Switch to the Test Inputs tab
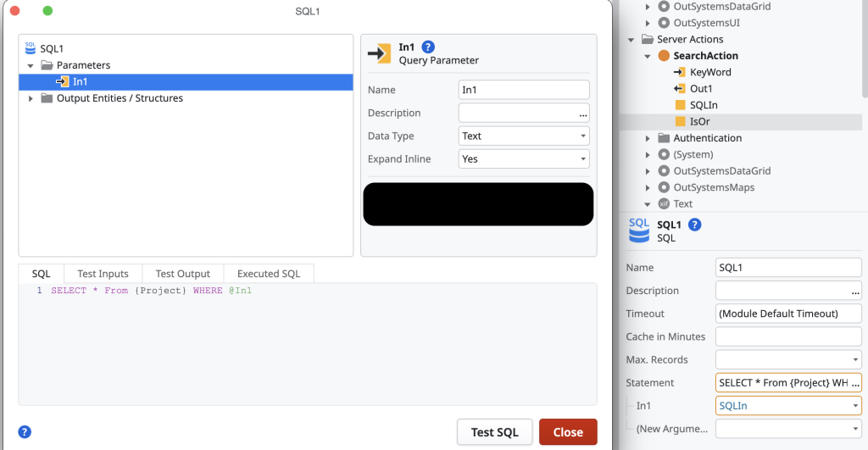The width and height of the screenshot is (868, 450). (x=103, y=274)
